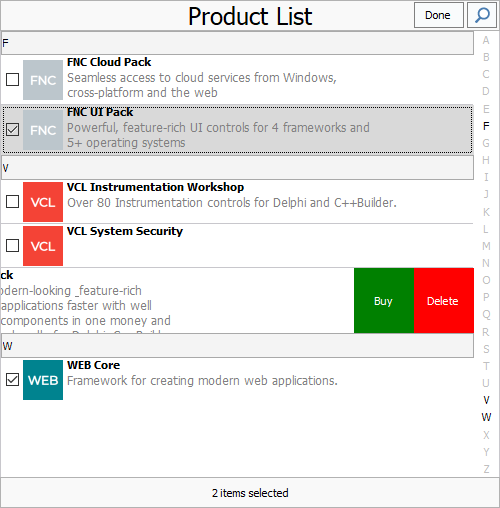This screenshot has width=500, height=508.
Task: Click the FNC Cloud Pack description text
Action: coord(202,85)
